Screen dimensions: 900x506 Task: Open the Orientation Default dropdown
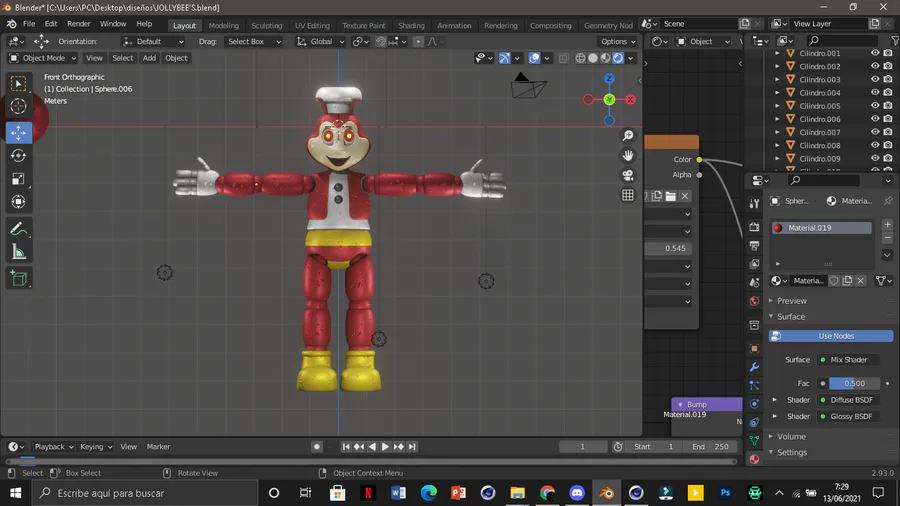click(x=153, y=41)
